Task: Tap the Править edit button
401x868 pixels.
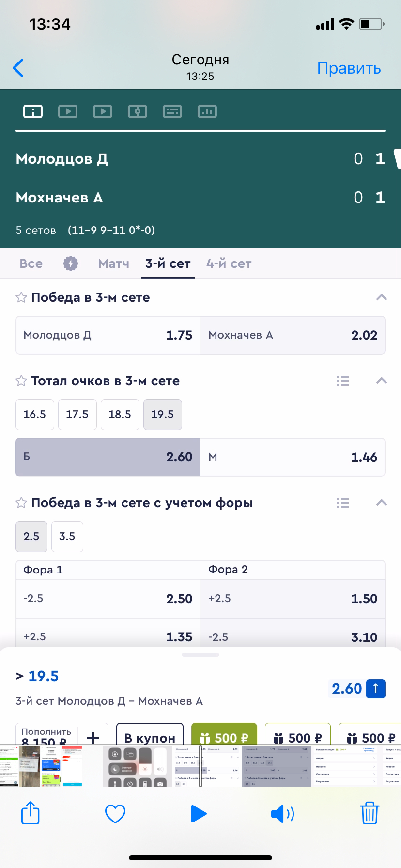Action: coord(349,68)
